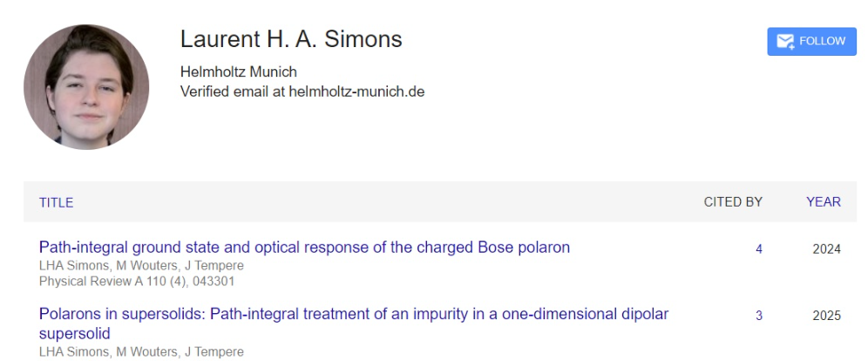Screen dimensions: 868x361
Task: View the 4 citations of the first paper
Action: click(x=759, y=249)
